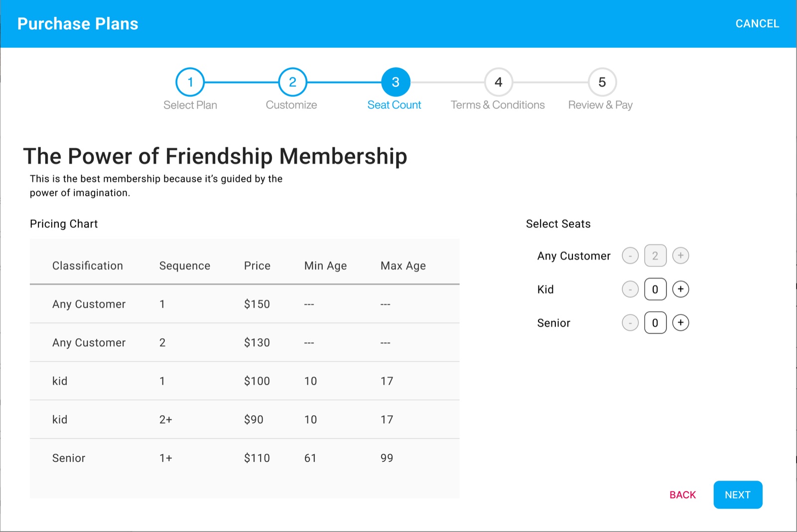Click the Select Seats label
This screenshot has height=532, width=797.
coord(558,224)
